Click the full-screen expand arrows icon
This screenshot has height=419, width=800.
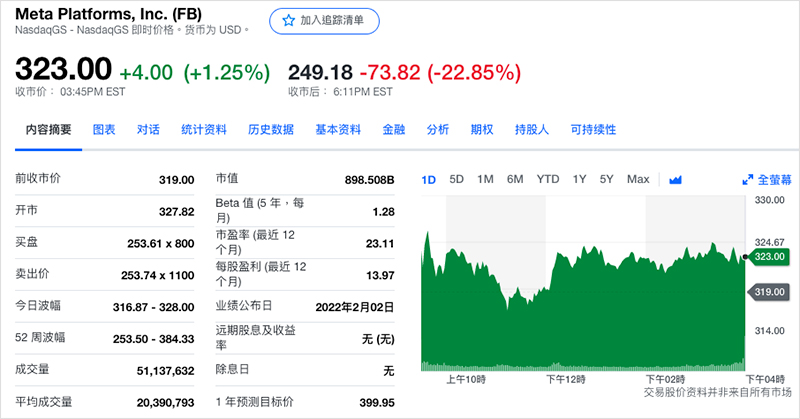click(747, 180)
